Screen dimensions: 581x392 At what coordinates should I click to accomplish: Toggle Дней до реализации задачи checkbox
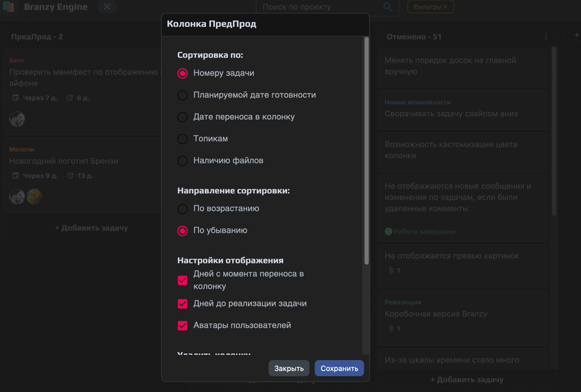182,303
